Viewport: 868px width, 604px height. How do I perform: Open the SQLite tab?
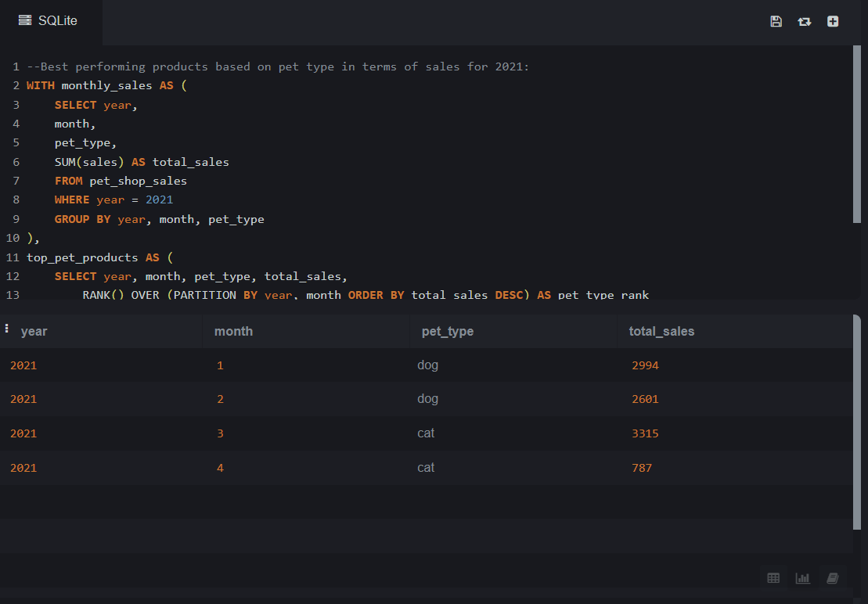pyautogui.click(x=51, y=21)
